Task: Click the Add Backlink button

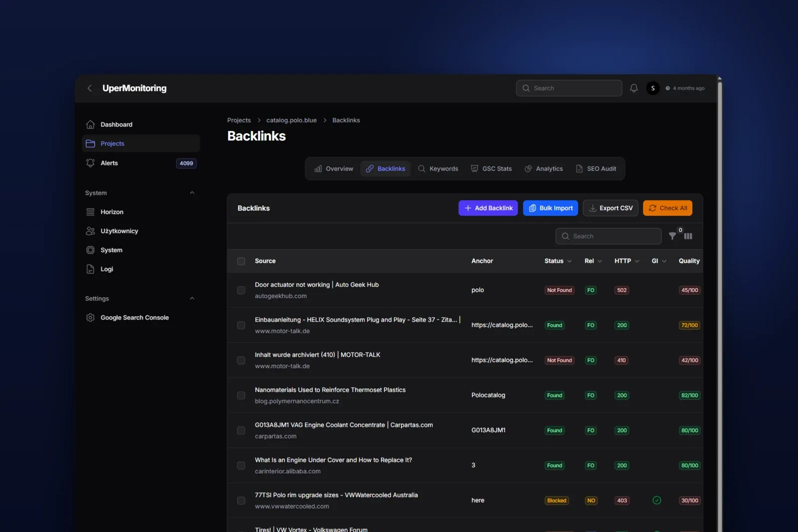Action: pos(488,208)
